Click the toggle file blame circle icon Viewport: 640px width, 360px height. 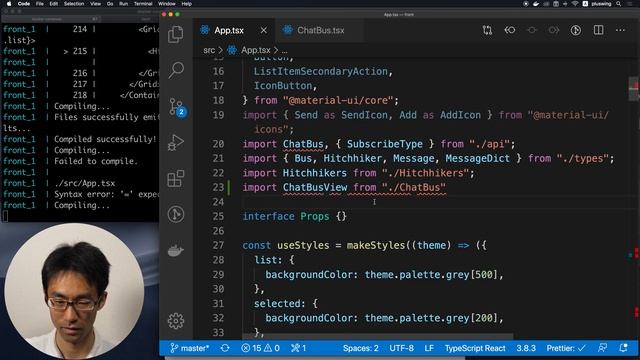point(576,30)
